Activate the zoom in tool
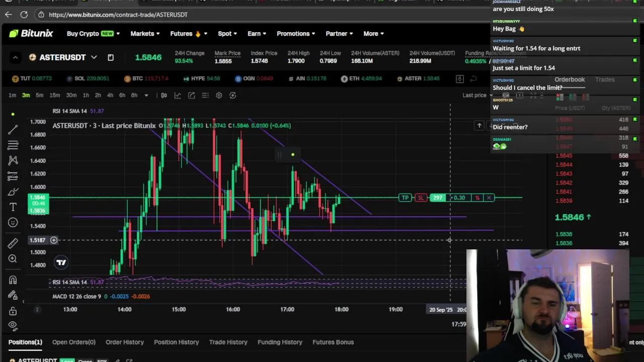 tap(13, 258)
